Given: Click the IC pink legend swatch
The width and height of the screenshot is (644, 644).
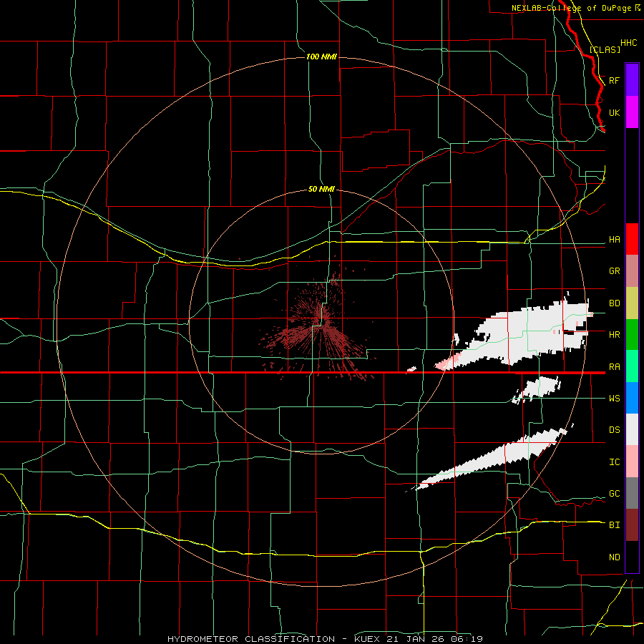Looking at the screenshot, I should 632,462.
